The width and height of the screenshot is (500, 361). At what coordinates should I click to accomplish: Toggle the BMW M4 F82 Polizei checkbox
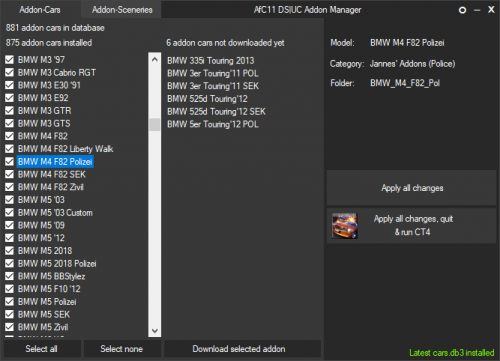[9, 162]
